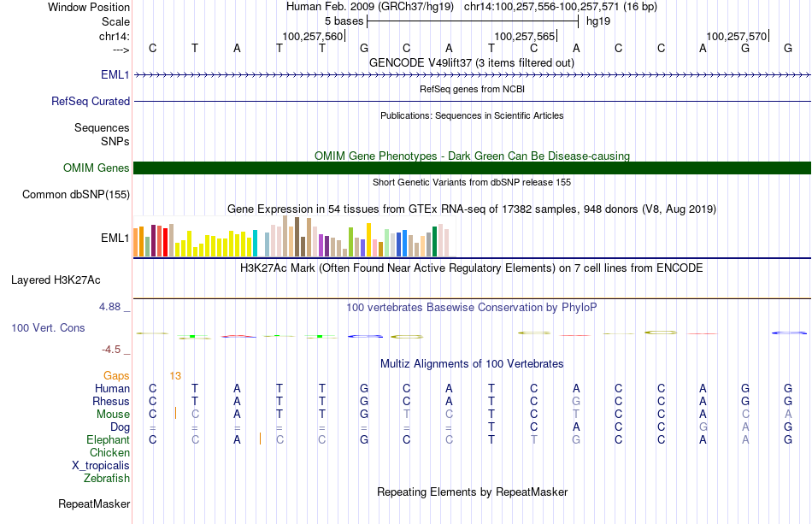Click the hg19 label next to scale bar
Viewport: 812px width, 524px height.
[x=598, y=21]
